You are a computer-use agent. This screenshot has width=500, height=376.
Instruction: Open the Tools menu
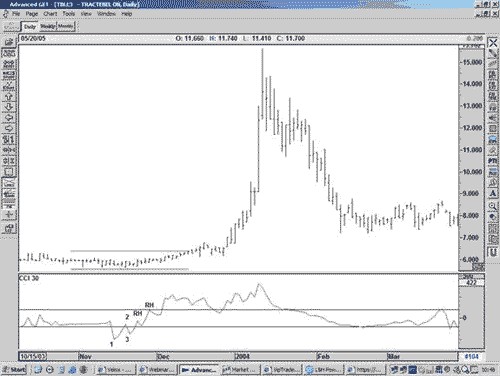(x=69, y=14)
